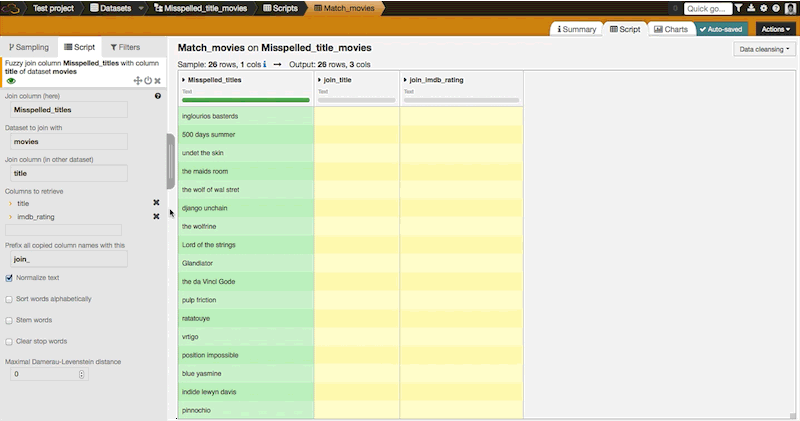The image size is (800, 421).
Task: Select the cell indide lewyn davis
Action: click(246, 392)
